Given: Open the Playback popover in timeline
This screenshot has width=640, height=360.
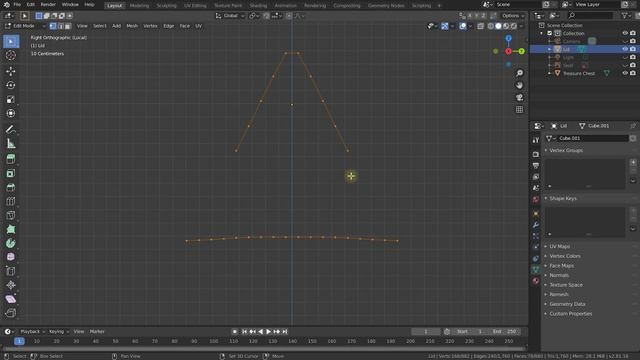Looking at the screenshot, I should click(x=33, y=332).
